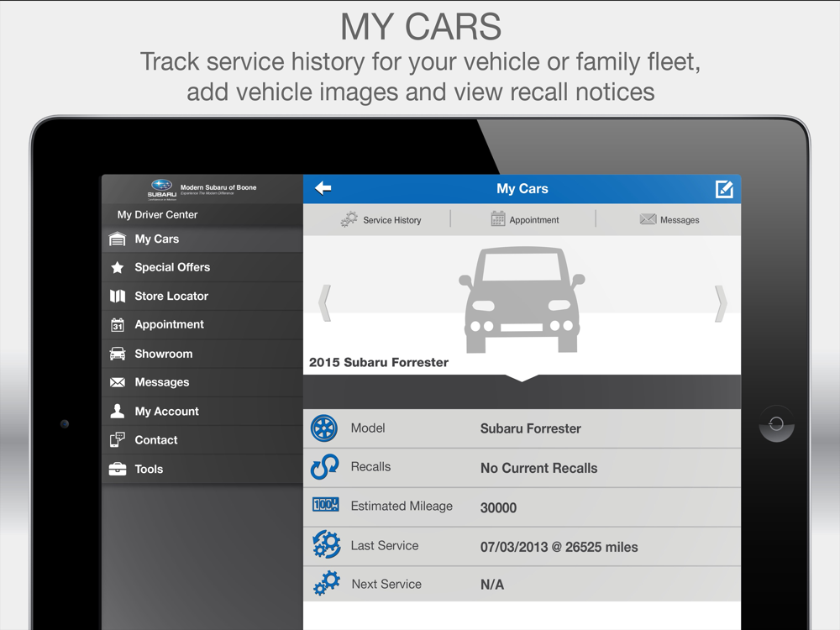Image resolution: width=840 pixels, height=630 pixels.
Task: Click the Model label
Action: tap(368, 428)
